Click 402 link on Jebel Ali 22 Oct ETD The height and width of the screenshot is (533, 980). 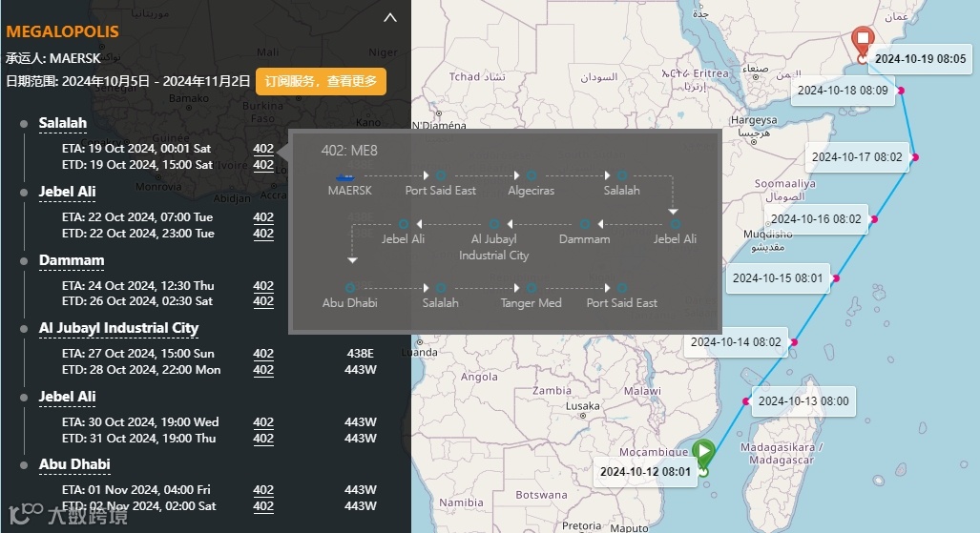point(263,234)
